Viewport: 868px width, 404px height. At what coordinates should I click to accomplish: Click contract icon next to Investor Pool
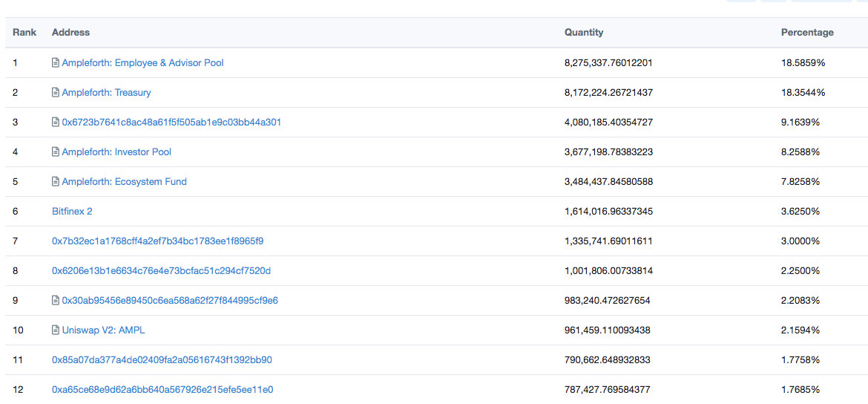[x=56, y=151]
